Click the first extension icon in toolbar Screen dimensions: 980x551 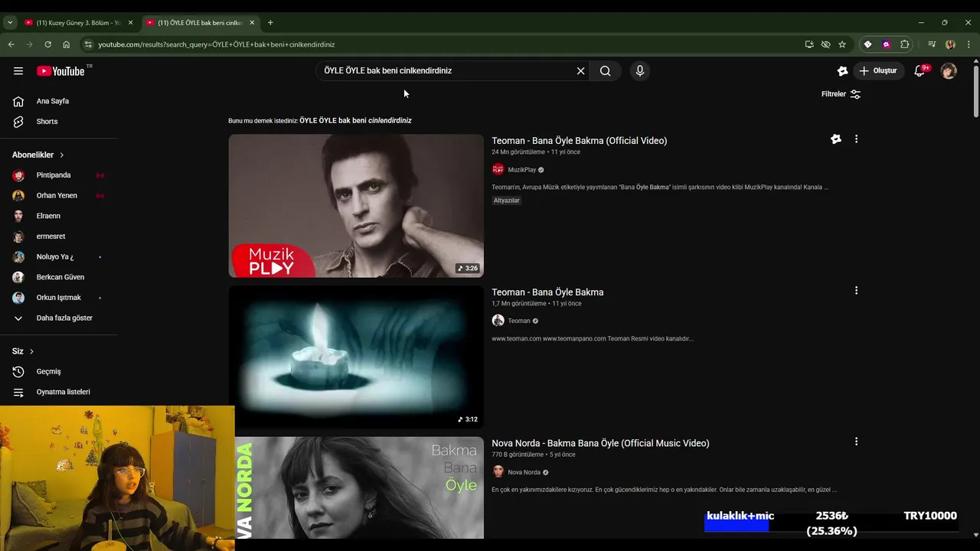coord(867,44)
